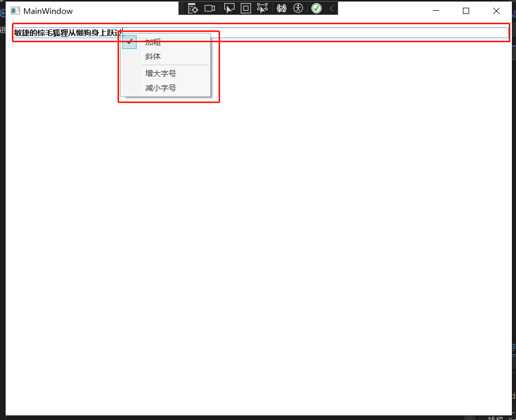The height and width of the screenshot is (420, 516).
Task: Collapse the debug toolbar with the chevron
Action: (332, 8)
